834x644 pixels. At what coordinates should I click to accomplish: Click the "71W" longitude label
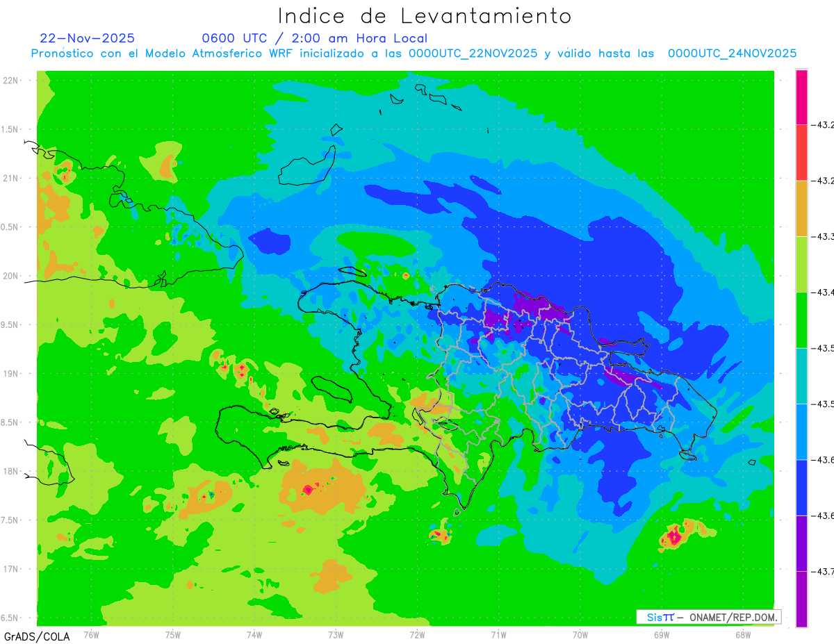[498, 635]
